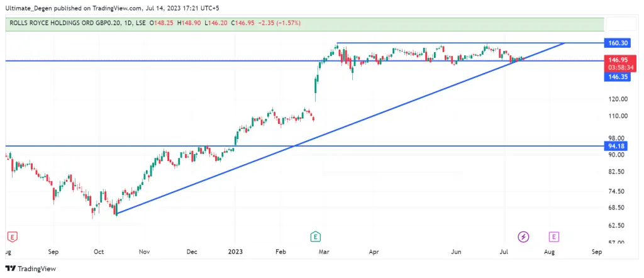Select the 146.35 price level label

tap(616, 77)
